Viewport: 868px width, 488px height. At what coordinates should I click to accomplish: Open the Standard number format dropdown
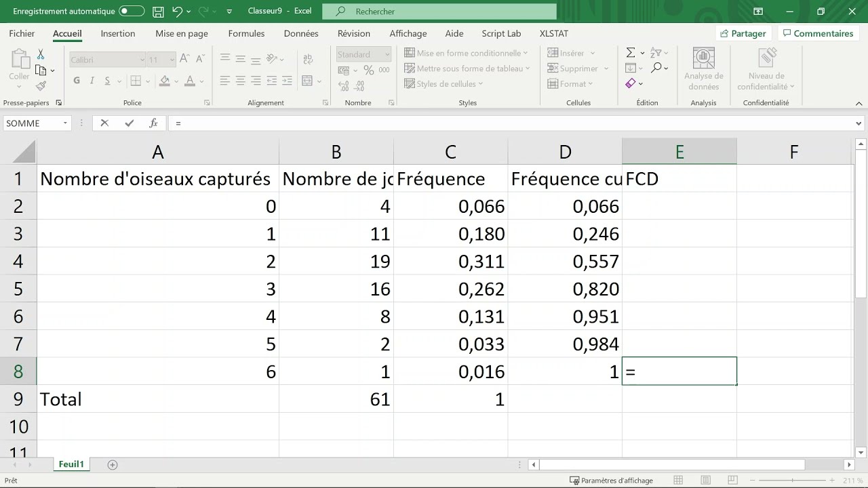point(387,54)
